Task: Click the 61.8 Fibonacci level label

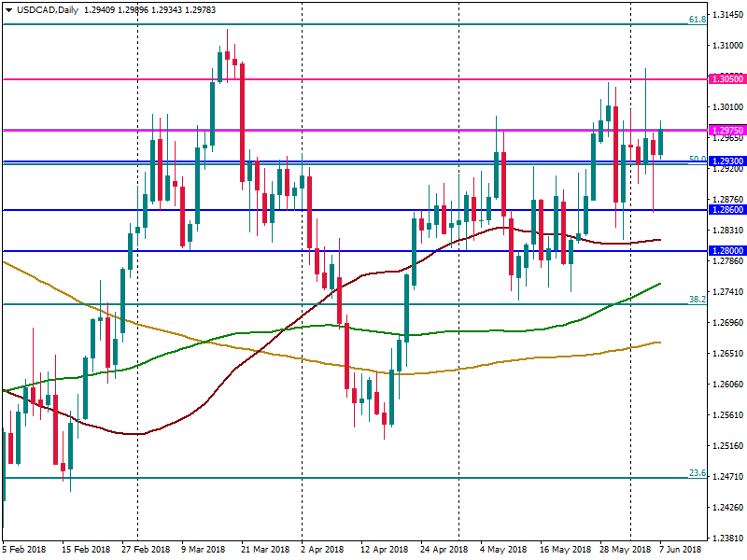Action: click(x=696, y=20)
